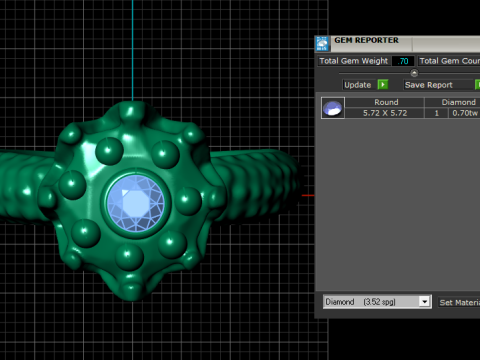Click the Round shape cell
This screenshot has height=360, width=480.
tap(385, 102)
